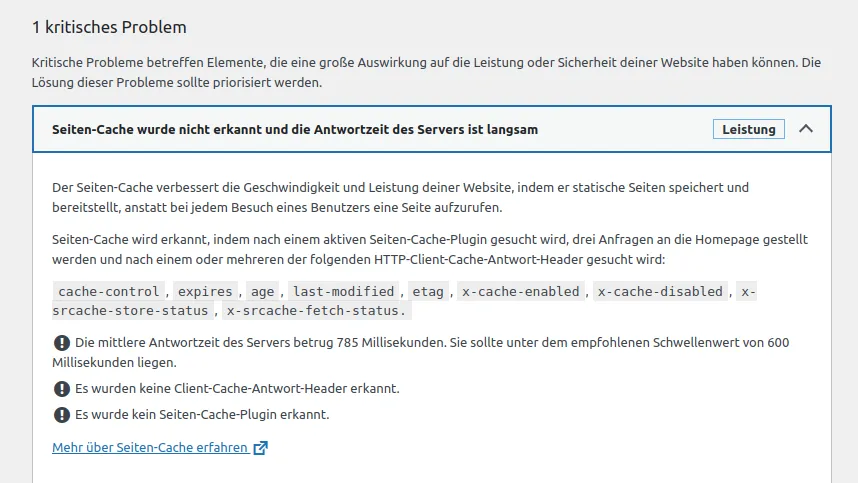The height and width of the screenshot is (483, 858).
Task: Select the etag code tag
Action: coord(428,292)
